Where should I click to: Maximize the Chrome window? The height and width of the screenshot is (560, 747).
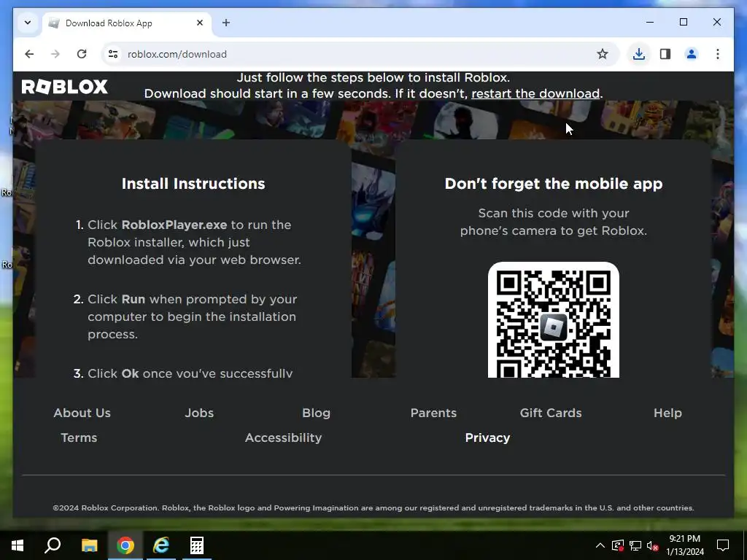tap(684, 22)
